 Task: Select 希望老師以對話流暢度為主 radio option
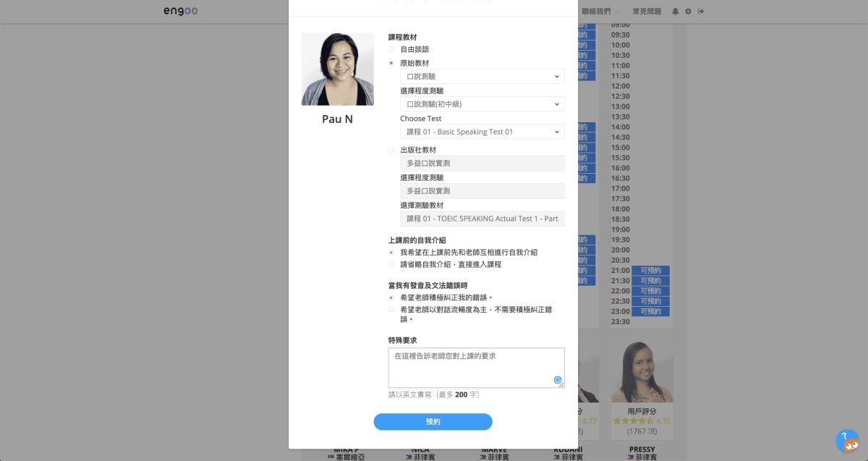coord(391,309)
